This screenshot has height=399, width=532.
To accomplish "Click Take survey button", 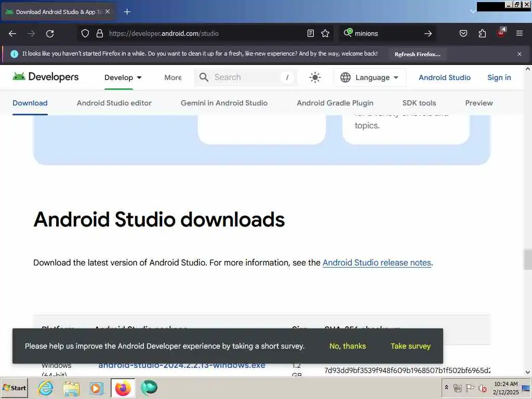I will [410, 346].
